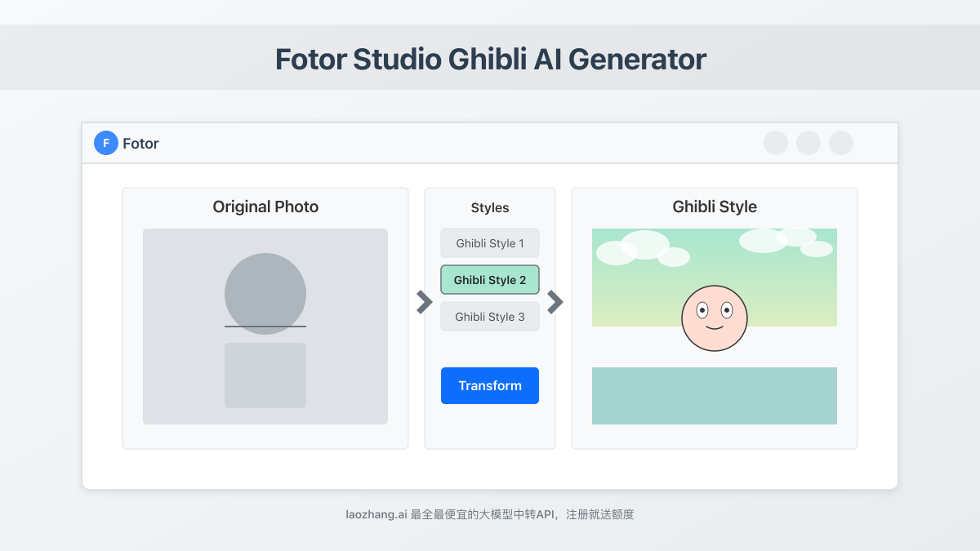Click the laozhang.ai footer text

point(490,514)
